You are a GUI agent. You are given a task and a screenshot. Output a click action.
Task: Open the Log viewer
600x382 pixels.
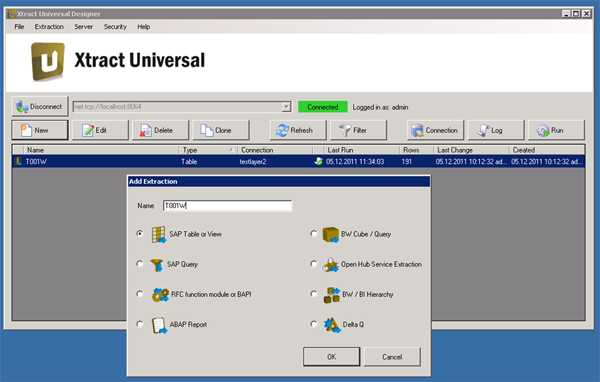click(496, 130)
